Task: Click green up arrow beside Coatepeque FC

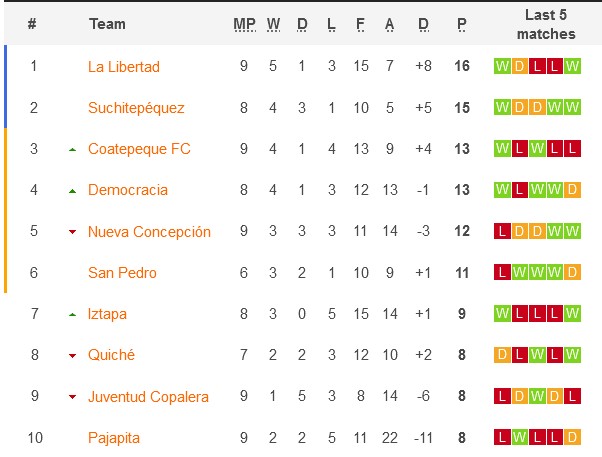Action: (x=72, y=150)
